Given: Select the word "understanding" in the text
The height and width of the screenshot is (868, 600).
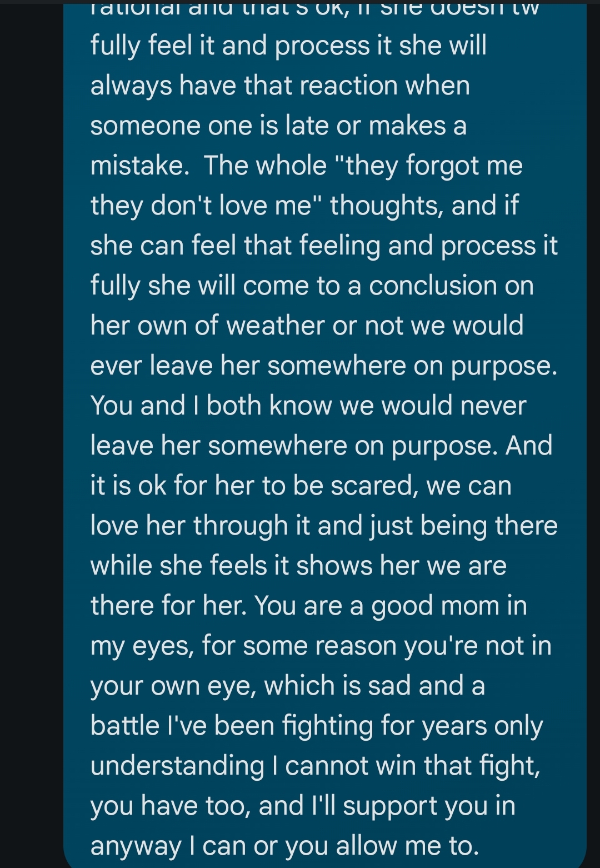Looking at the screenshot, I should coord(177,766).
